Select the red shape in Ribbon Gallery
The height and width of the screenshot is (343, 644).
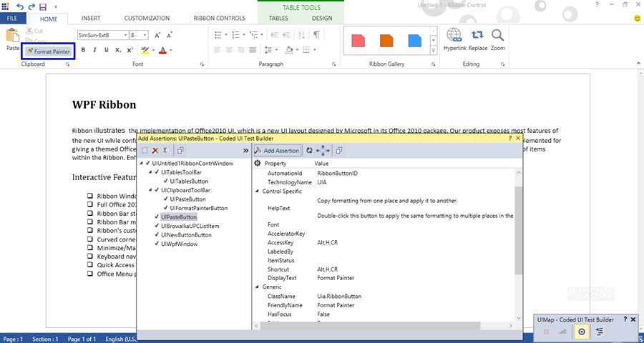[x=358, y=41]
